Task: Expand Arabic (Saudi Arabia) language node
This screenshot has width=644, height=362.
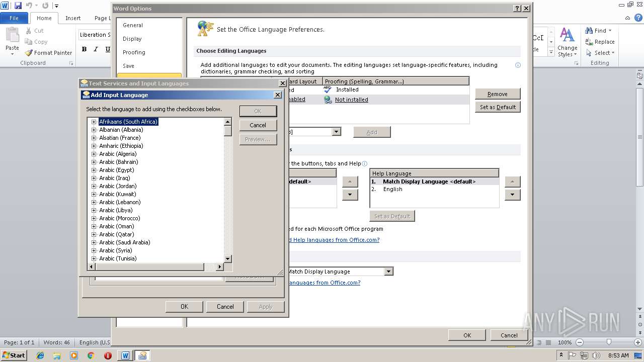Action: [x=94, y=242]
